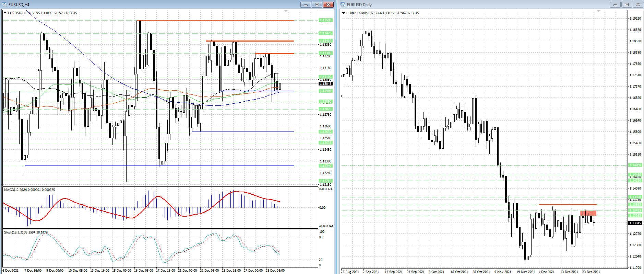Click the current price label 1.13045 on H4 chart
The height and width of the screenshot is (274, 644).
pyautogui.click(x=325, y=84)
